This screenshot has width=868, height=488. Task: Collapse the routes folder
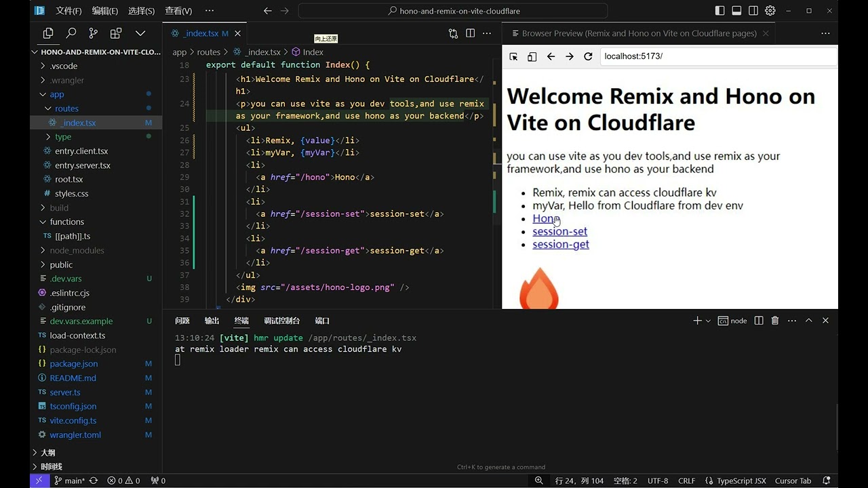[48, 108]
